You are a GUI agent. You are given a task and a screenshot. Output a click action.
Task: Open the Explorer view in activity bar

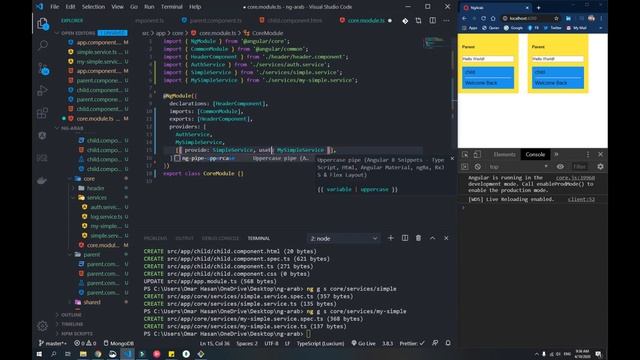[x=42, y=23]
